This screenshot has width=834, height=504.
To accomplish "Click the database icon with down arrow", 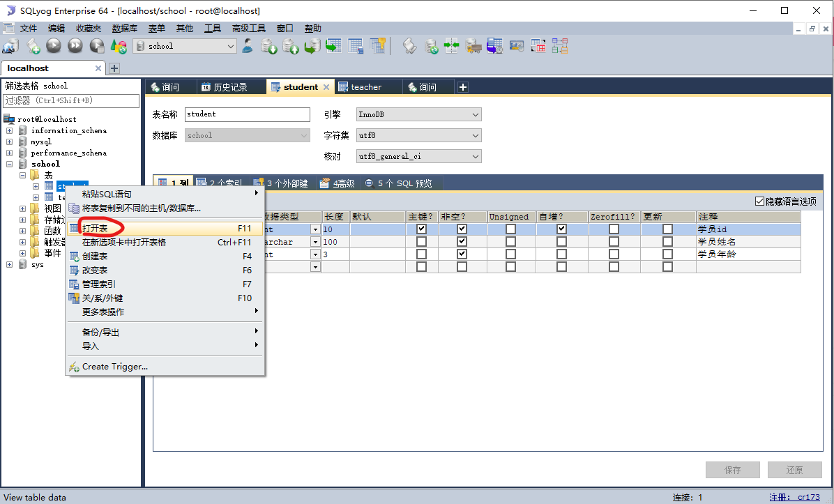I will point(269,46).
